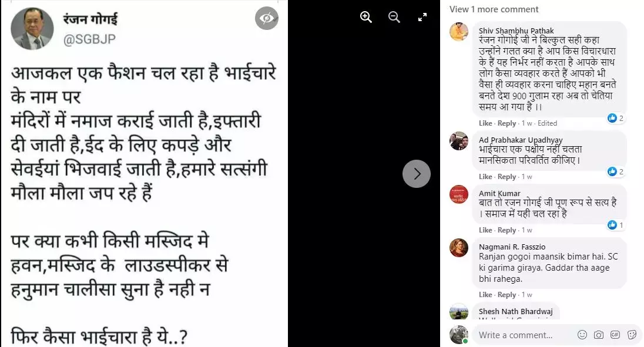Viewport: 644px width, 347px height.
Task: Open Shesh Nath Bhardwaj's profile name
Action: coord(515,311)
